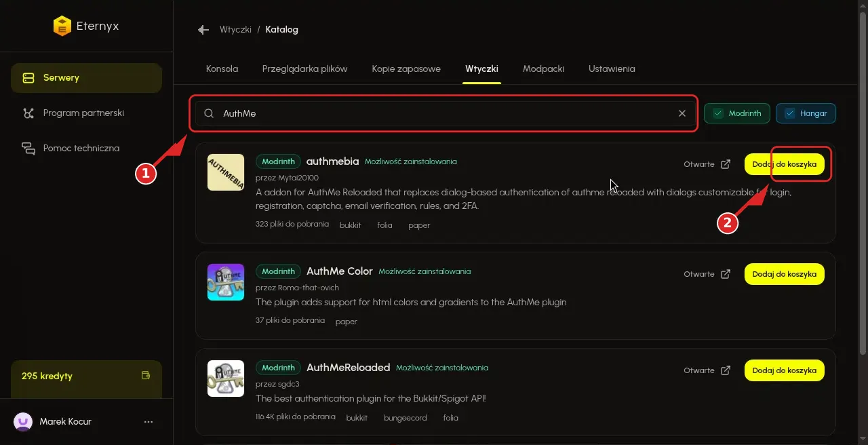
Task: Click 116.4K pliki do pobrania text
Action: tap(296, 417)
